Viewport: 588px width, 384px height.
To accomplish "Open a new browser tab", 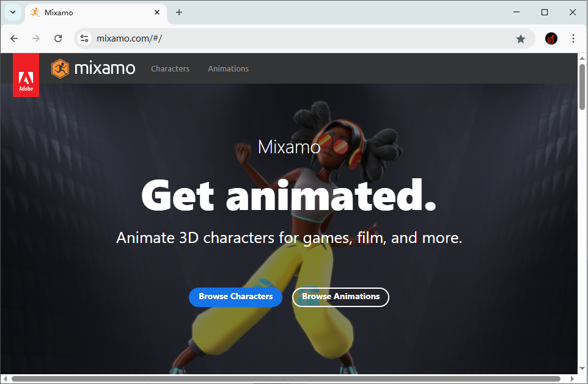I will [x=179, y=12].
